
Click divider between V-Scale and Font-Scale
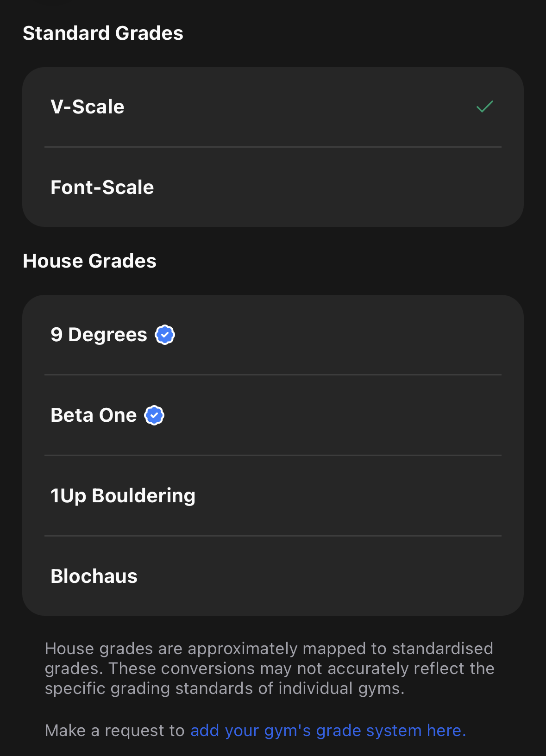(x=273, y=147)
